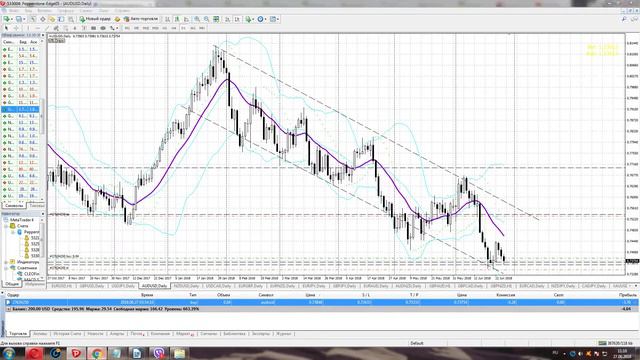
Task: Open the News terminal tab
Action: [x=95, y=333]
